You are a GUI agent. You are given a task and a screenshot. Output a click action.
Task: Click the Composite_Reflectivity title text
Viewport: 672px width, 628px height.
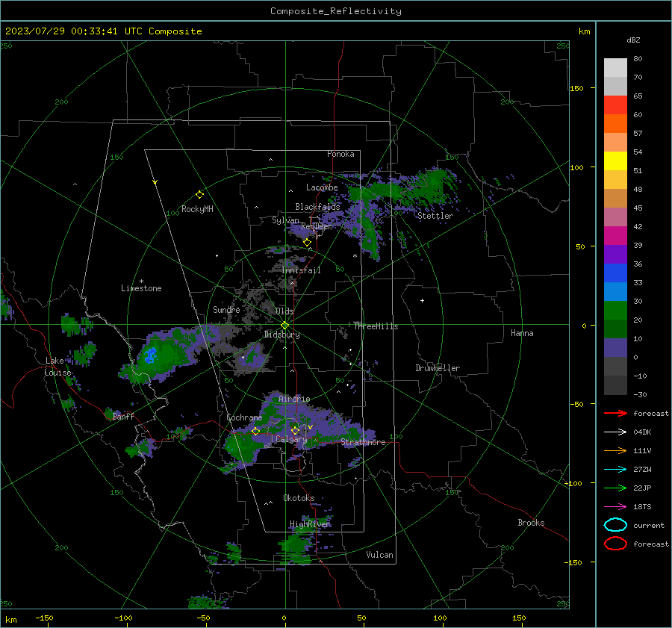336,11
